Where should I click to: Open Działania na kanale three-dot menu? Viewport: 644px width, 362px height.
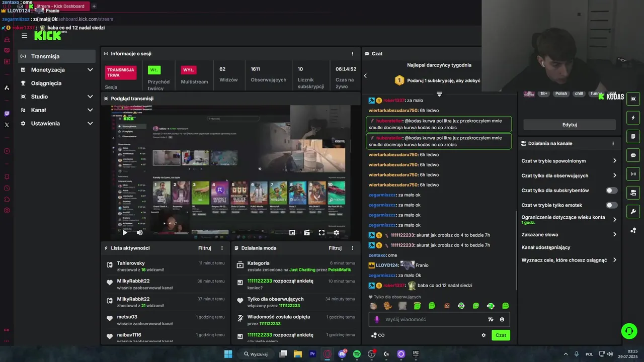pos(613,143)
